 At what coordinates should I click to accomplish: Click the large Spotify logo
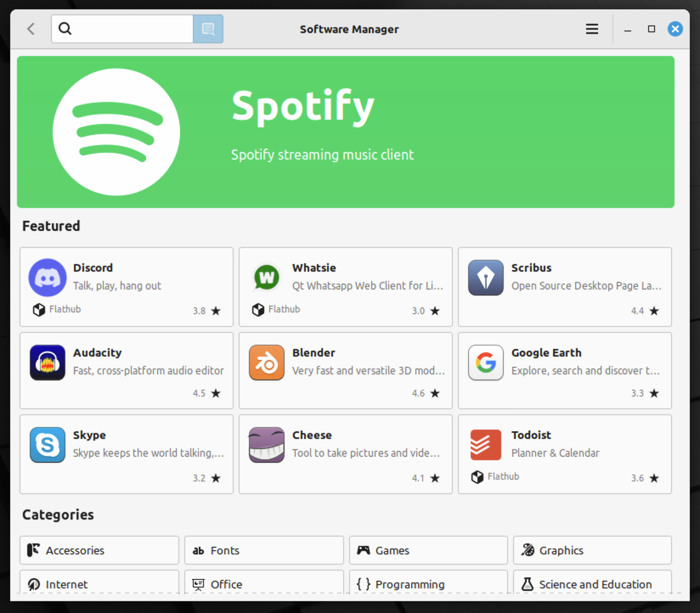coord(116,132)
